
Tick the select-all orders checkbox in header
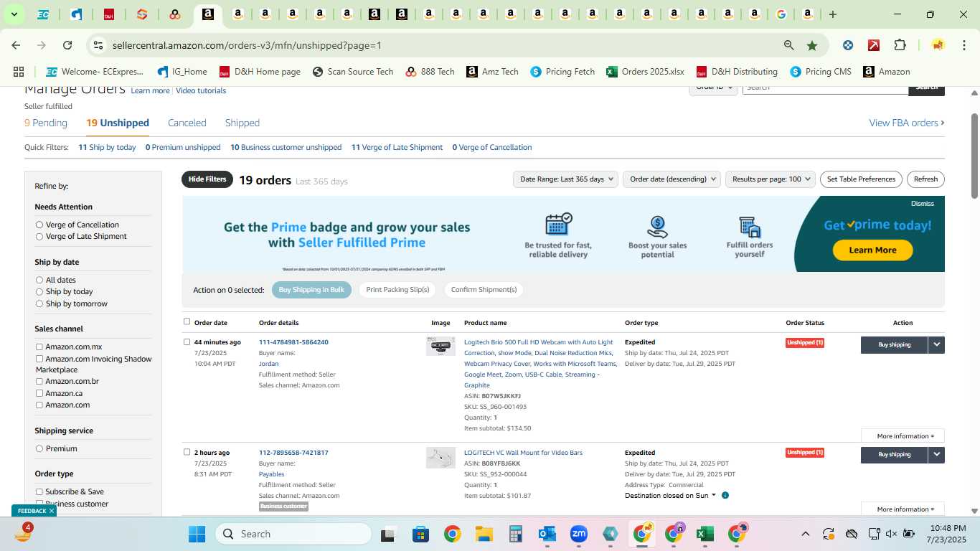pos(187,321)
